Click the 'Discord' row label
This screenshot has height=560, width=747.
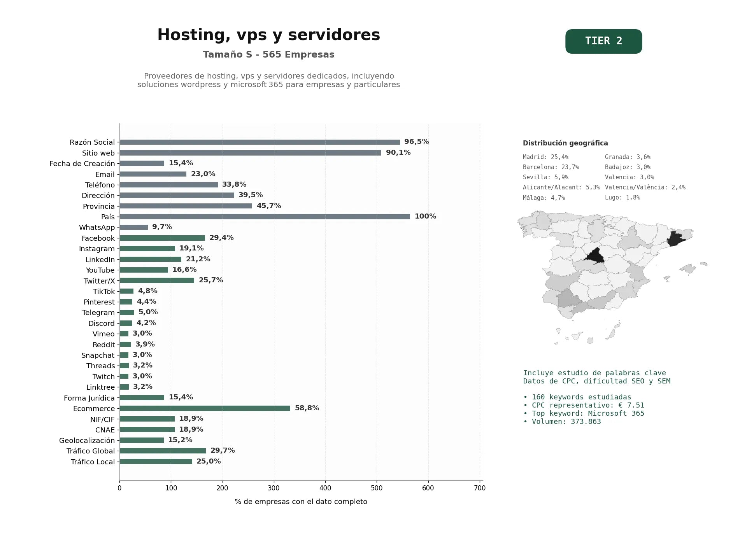pos(102,324)
